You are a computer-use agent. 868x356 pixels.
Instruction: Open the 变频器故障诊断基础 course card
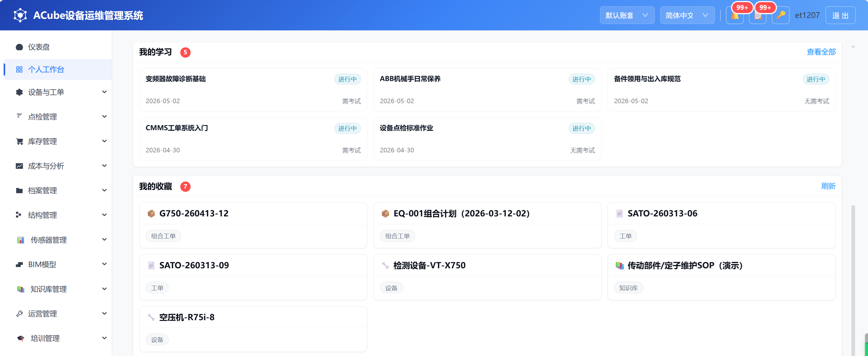tap(253, 90)
